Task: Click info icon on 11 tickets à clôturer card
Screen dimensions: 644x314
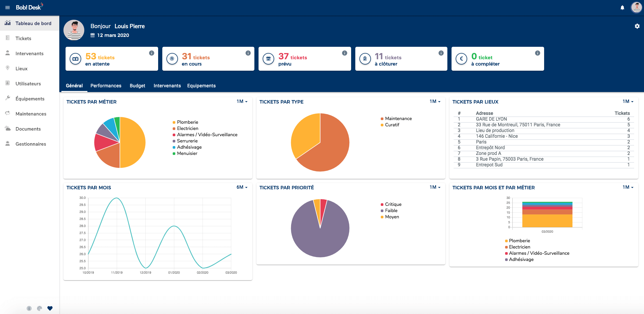Action: (441, 53)
